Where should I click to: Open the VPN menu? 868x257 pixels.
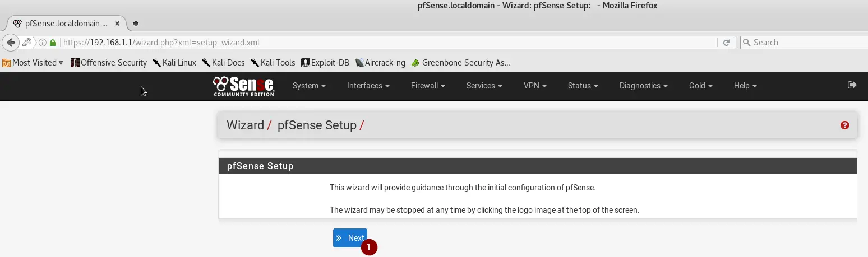[x=535, y=86]
